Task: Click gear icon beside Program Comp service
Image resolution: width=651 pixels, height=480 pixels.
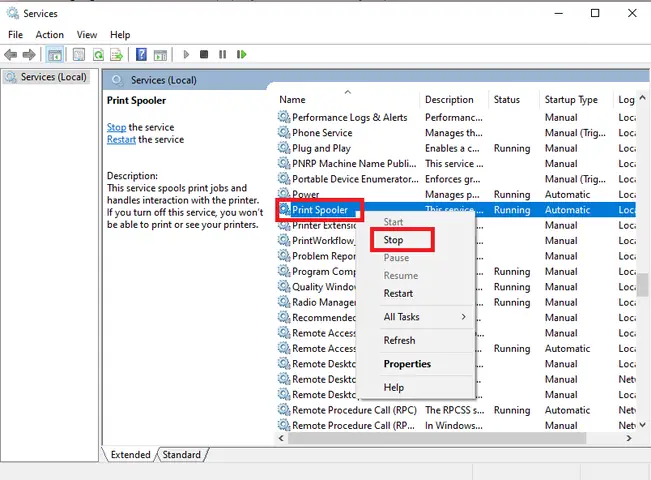Action: (x=284, y=271)
